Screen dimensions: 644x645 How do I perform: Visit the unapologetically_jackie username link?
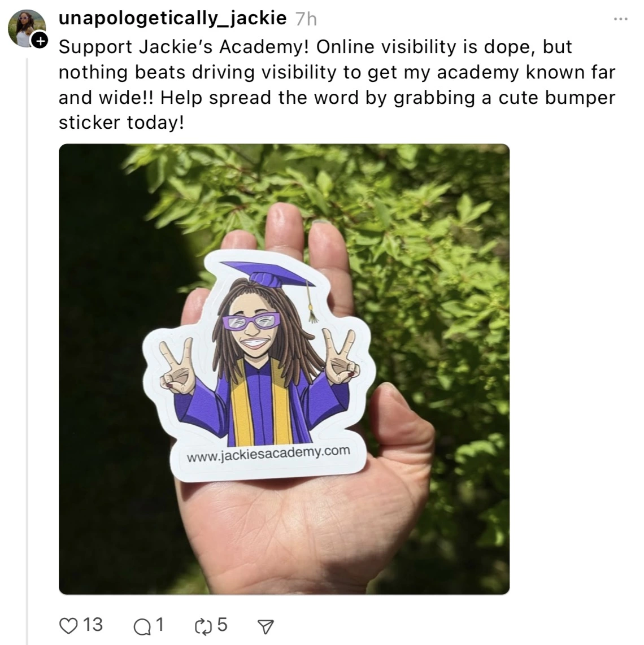pyautogui.click(x=172, y=19)
